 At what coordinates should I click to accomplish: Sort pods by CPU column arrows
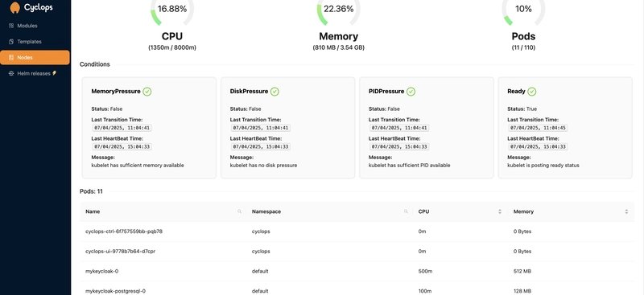click(x=500, y=211)
